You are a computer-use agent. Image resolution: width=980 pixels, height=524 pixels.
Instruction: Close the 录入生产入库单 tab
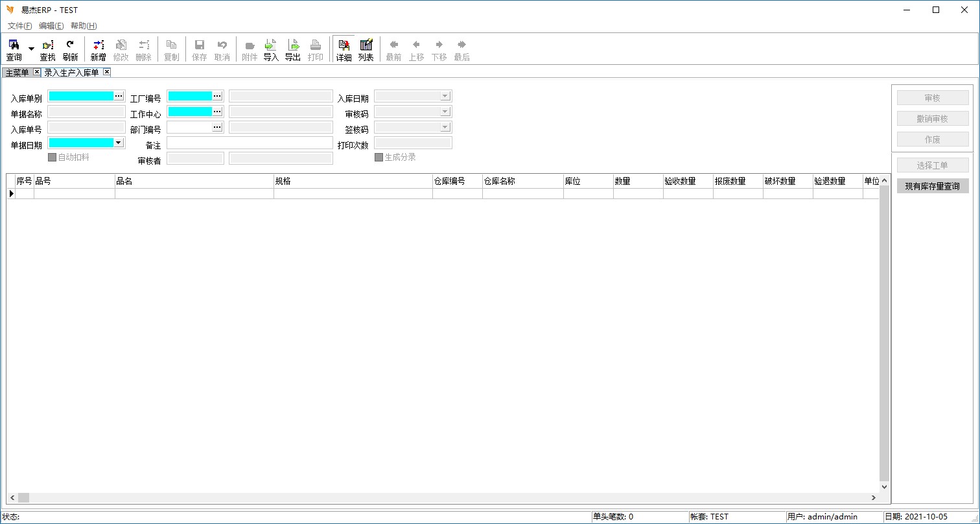[107, 72]
